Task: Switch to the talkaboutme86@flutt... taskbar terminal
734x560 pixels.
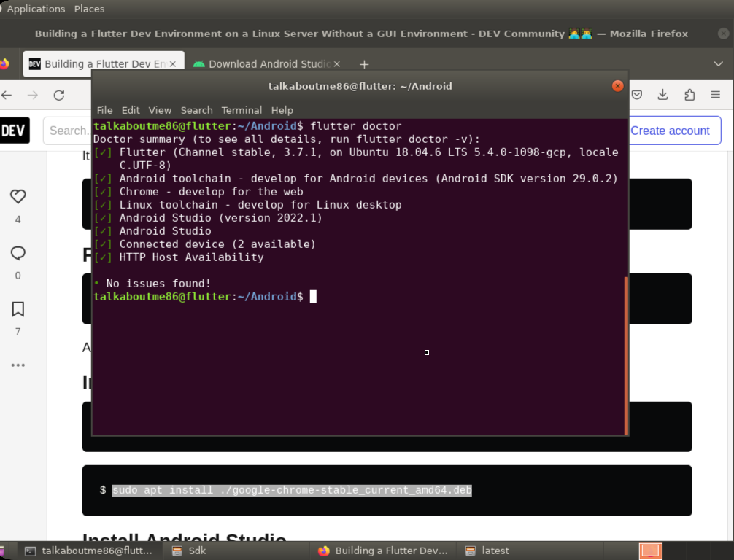Action: [x=89, y=551]
